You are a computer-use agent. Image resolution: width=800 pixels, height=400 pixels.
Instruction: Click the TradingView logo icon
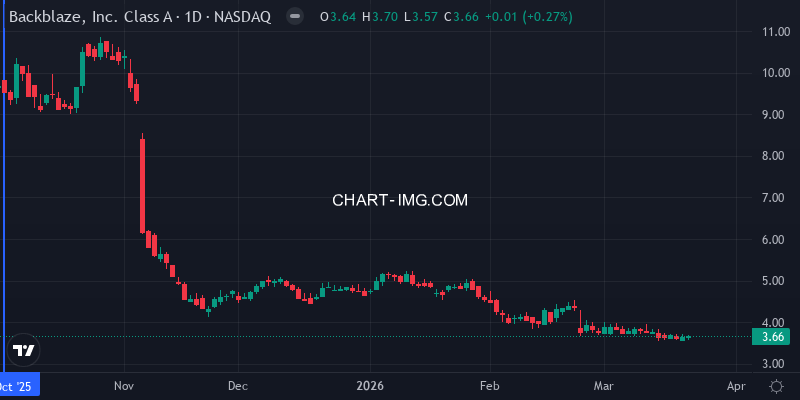(x=23, y=351)
